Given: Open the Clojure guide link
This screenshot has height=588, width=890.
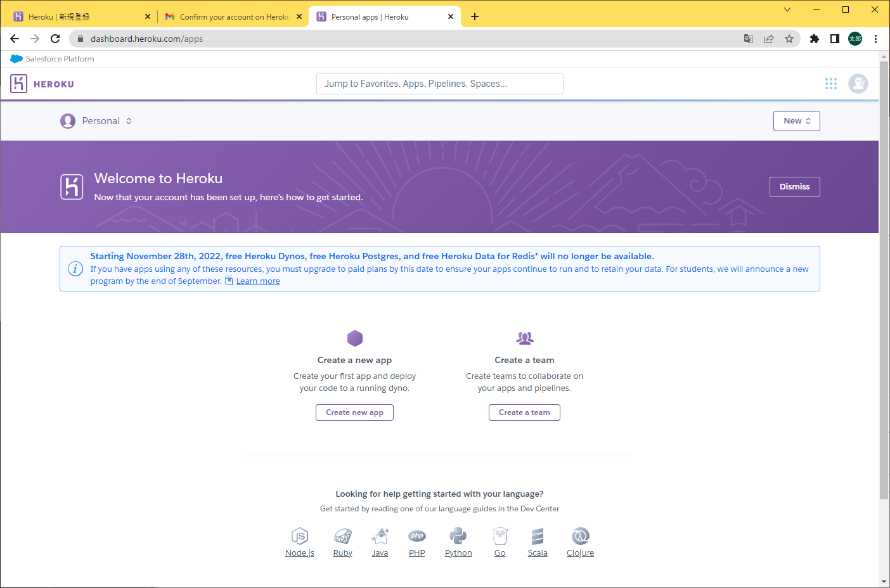Looking at the screenshot, I should click(581, 553).
